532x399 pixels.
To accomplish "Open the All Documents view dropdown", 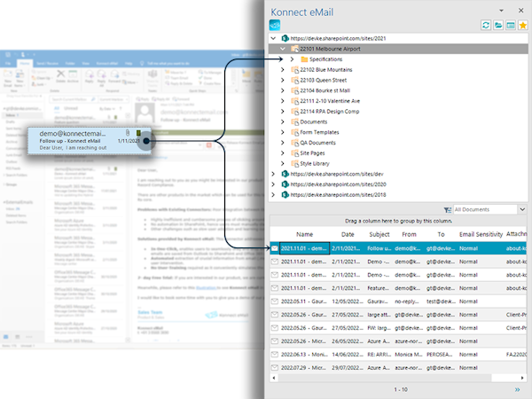I will click(x=522, y=209).
